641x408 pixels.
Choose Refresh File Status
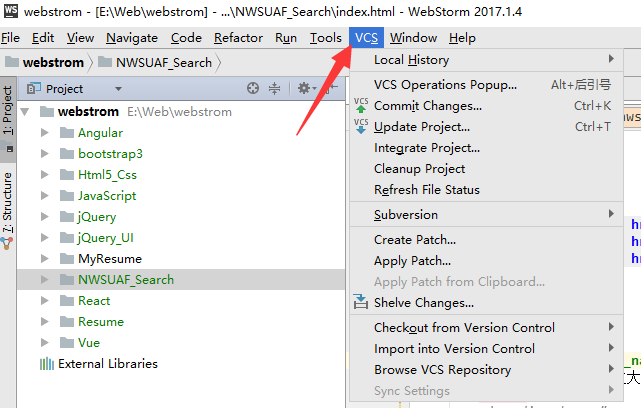click(486, 190)
